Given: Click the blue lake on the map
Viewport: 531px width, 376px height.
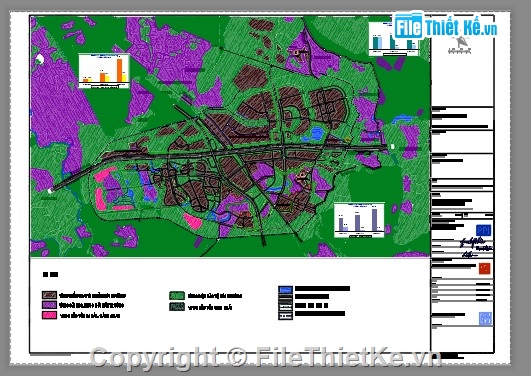Looking at the screenshot, I should coord(313,134).
